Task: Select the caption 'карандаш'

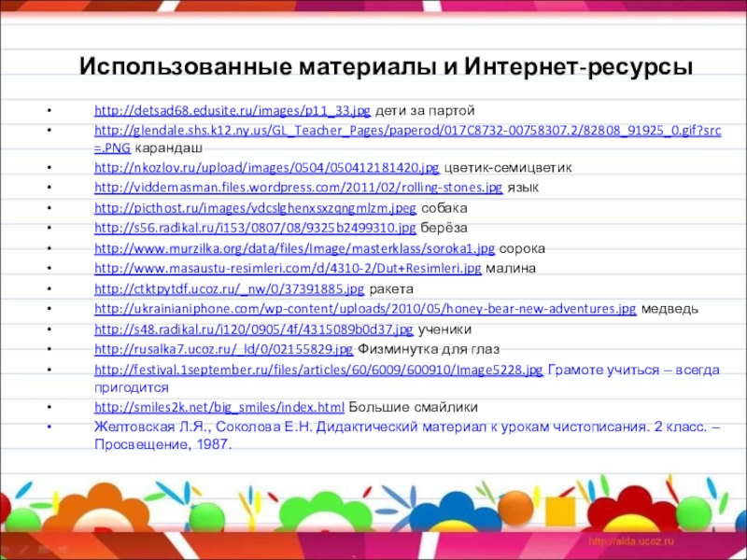Action: click(x=169, y=148)
